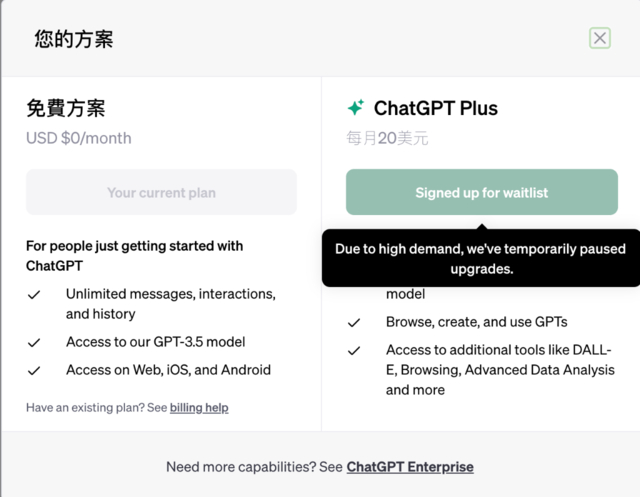Viewport: 640px width, 497px height.
Task: Select the 免費方案 plan heading
Action: [x=66, y=108]
